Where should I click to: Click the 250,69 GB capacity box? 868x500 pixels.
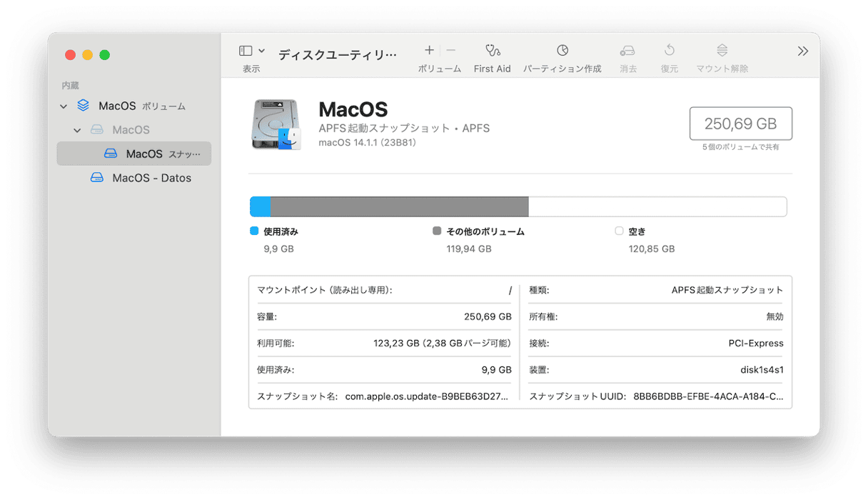740,124
